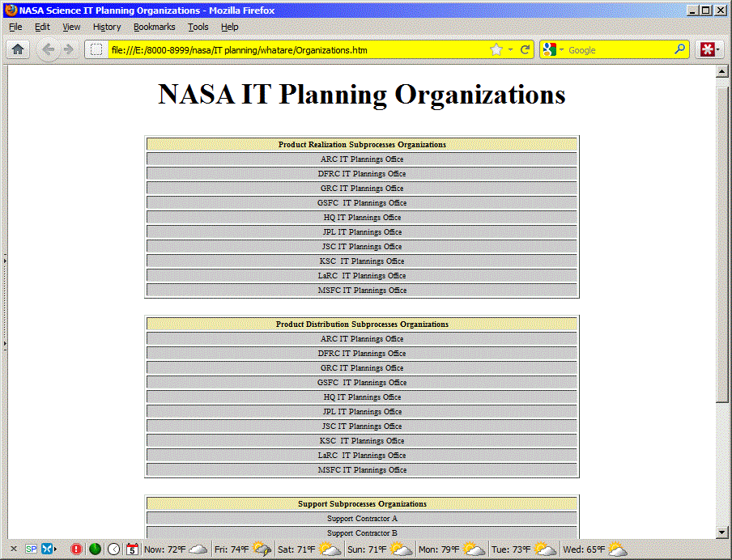Open the Bookmarks menu

click(154, 27)
